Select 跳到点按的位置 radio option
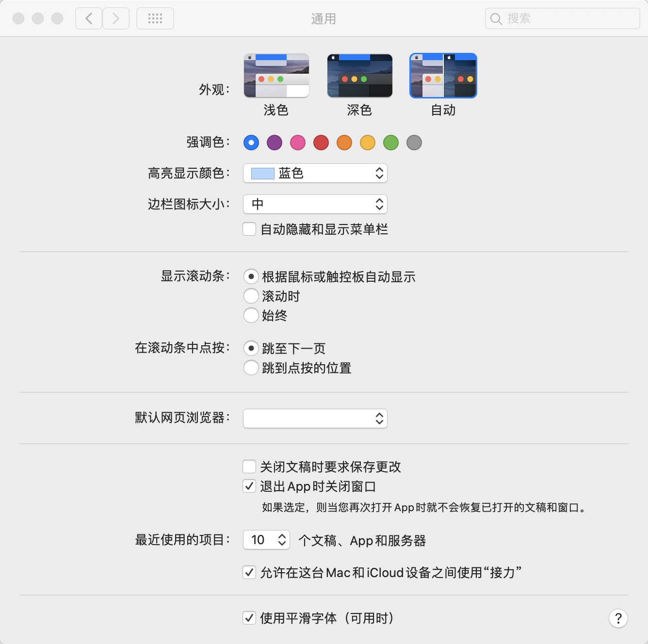The image size is (648, 644). 251,368
